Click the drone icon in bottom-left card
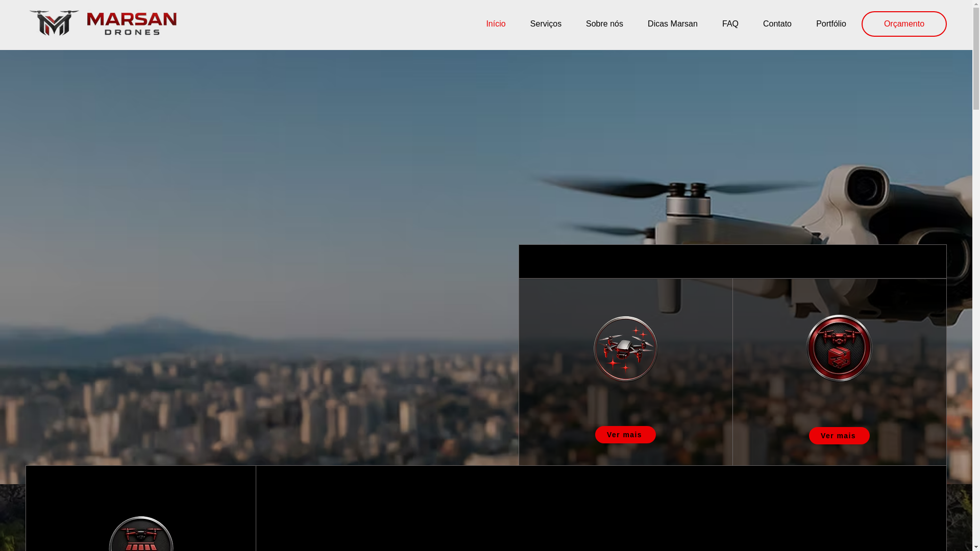980x551 pixels. click(141, 534)
